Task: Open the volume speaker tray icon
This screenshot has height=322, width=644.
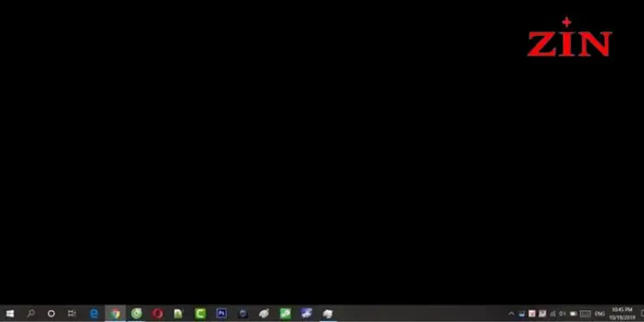Action: click(x=563, y=314)
